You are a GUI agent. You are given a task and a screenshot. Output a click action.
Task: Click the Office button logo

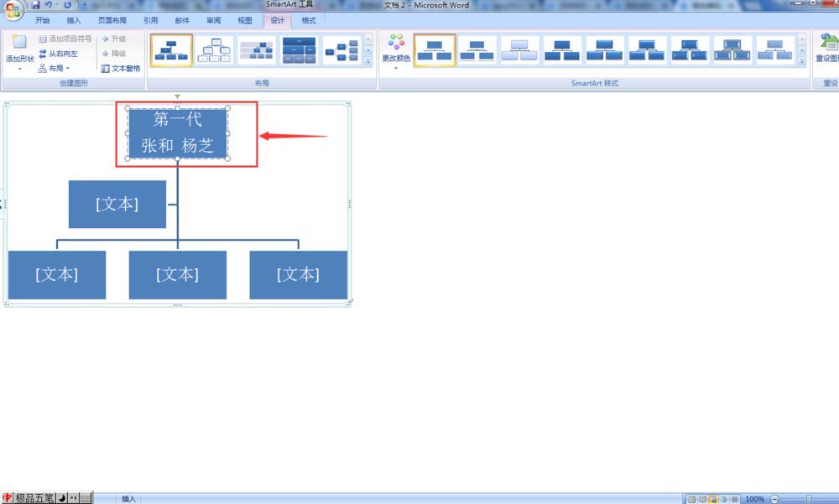13,9
